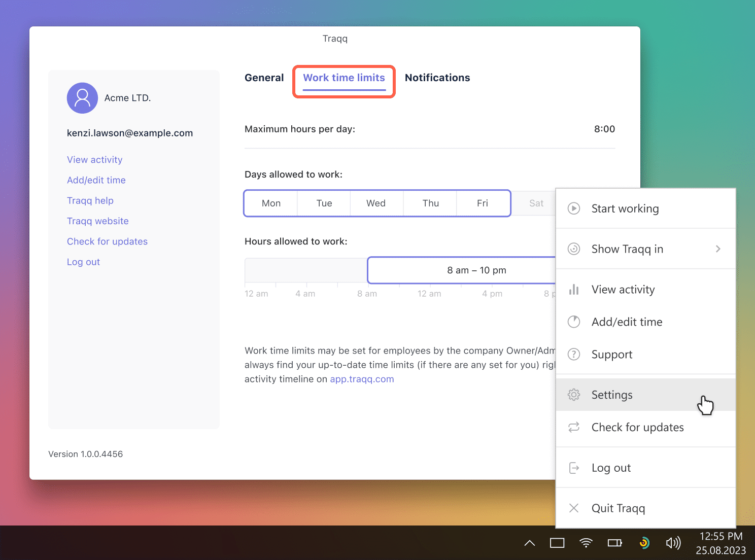Screen dimensions: 755x560
Task: Click the battery icon in system tray
Action: pyautogui.click(x=615, y=543)
